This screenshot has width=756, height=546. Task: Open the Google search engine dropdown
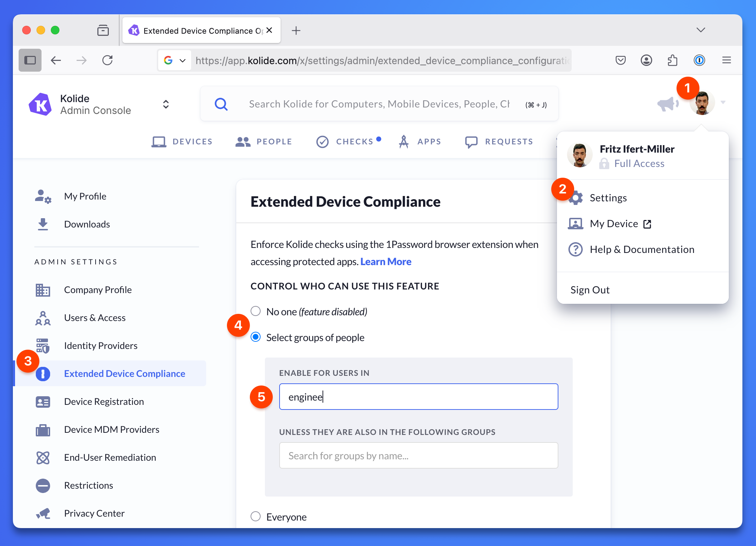pyautogui.click(x=175, y=60)
